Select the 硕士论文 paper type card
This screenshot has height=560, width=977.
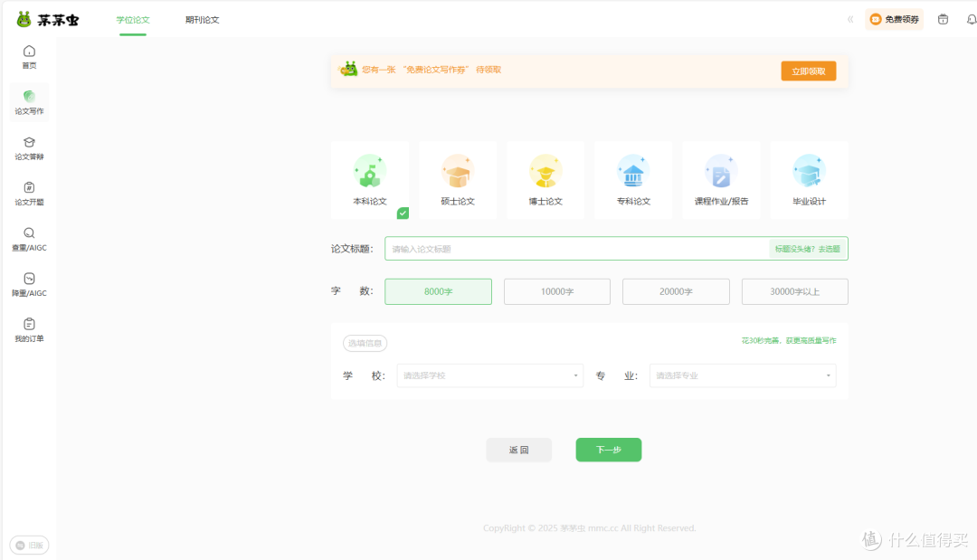(x=458, y=180)
